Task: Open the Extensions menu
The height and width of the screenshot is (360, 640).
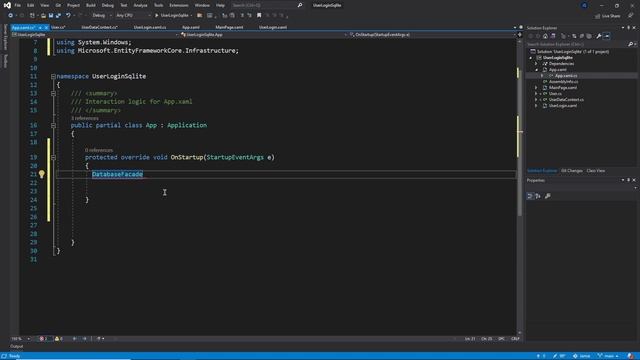Action: point(179,5)
